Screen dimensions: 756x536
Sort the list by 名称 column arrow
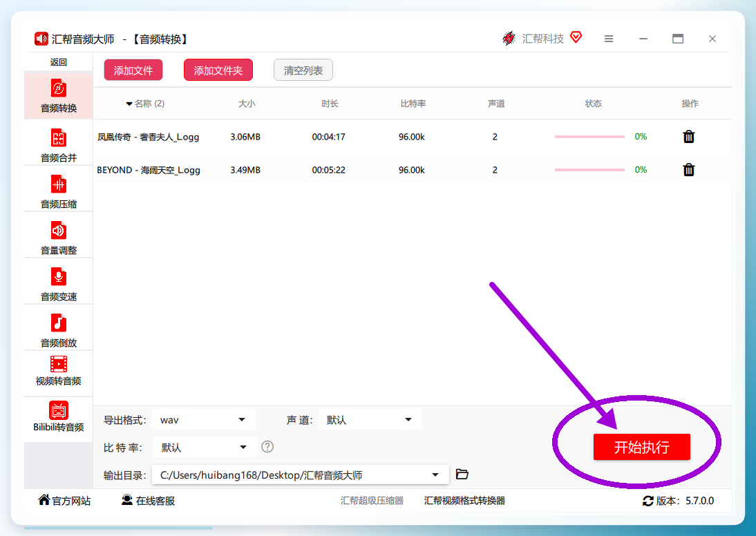coord(129,104)
